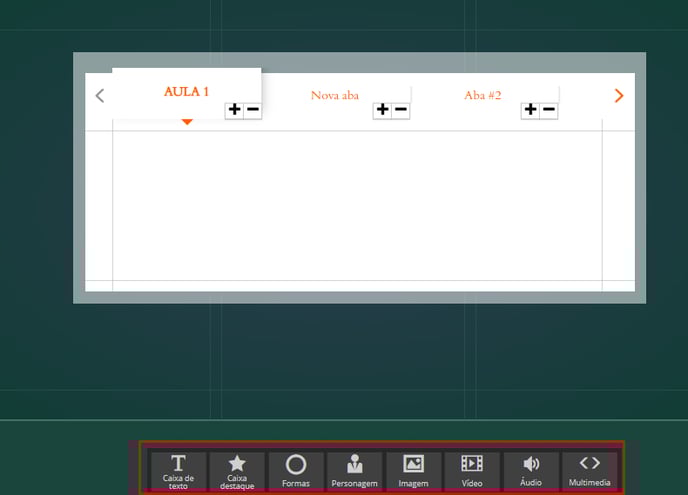Click the minus button on Aba #2

pyautogui.click(x=548, y=110)
